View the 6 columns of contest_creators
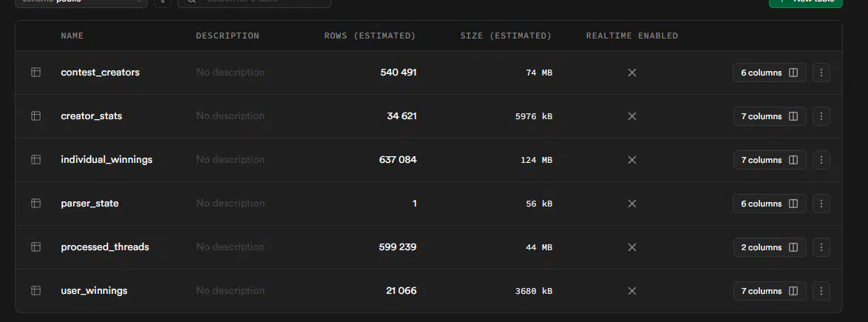 [x=769, y=73]
